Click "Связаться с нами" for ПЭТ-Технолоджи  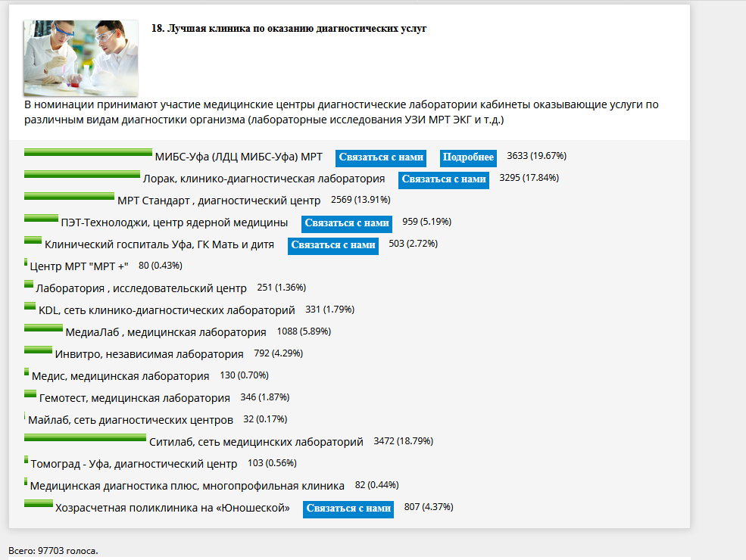click(x=346, y=223)
